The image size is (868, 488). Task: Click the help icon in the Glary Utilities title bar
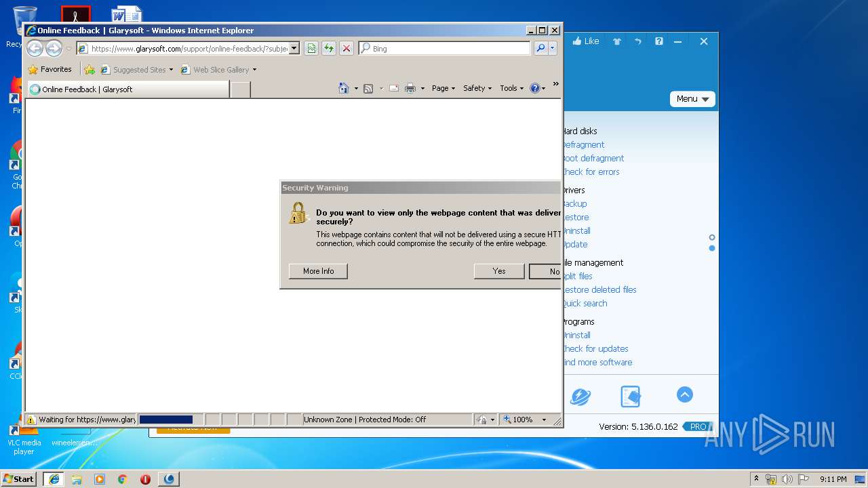pos(658,41)
